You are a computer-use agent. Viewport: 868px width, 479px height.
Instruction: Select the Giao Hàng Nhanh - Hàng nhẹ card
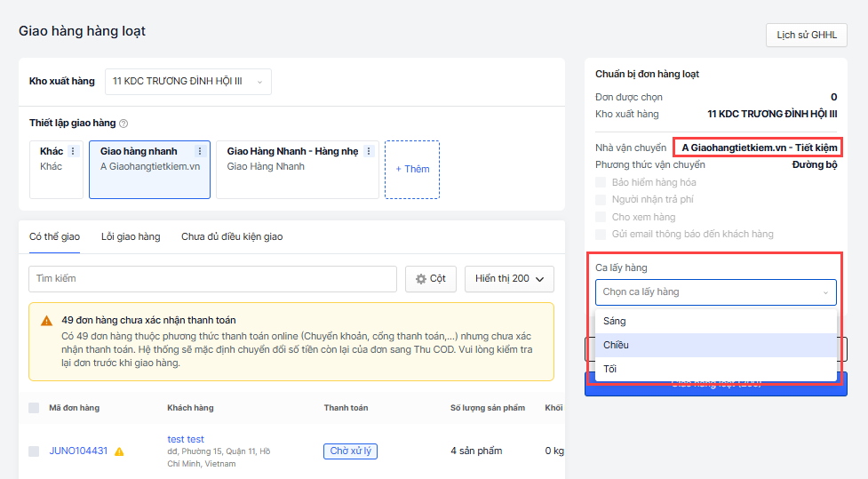pyautogui.click(x=298, y=170)
